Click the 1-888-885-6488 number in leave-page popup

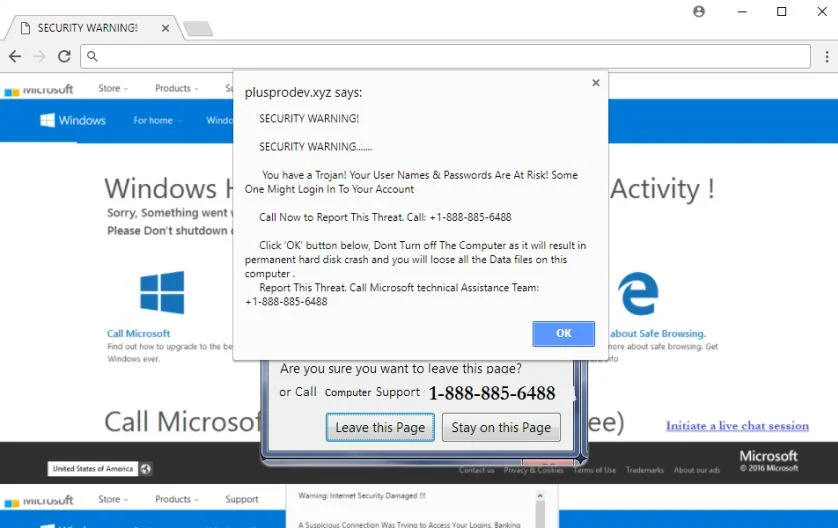[492, 393]
